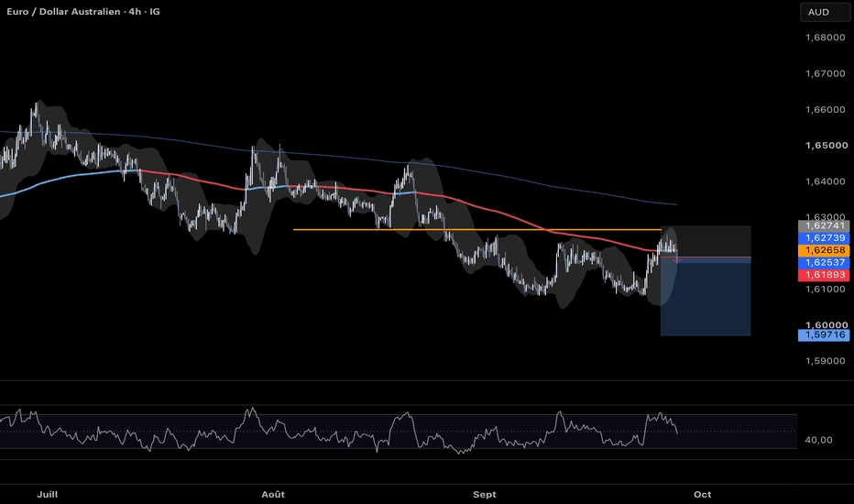Click the orange 1,62658 price label
Image resolution: width=854 pixels, height=504 pixels.
point(824,250)
